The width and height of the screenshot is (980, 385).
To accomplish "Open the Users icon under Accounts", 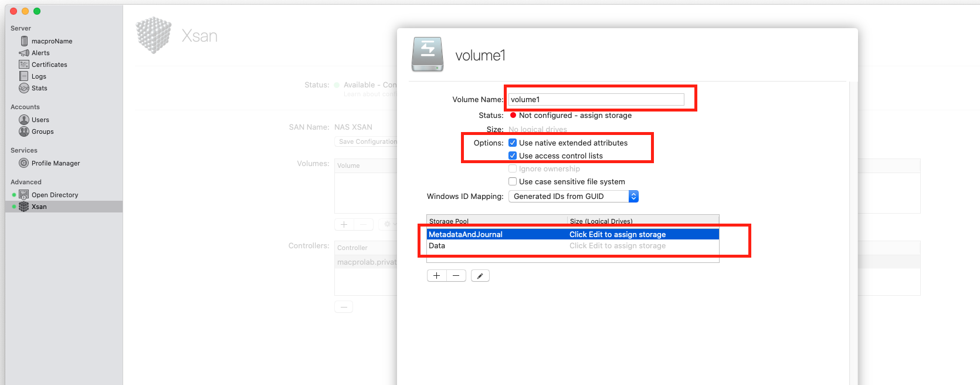I will coord(24,120).
